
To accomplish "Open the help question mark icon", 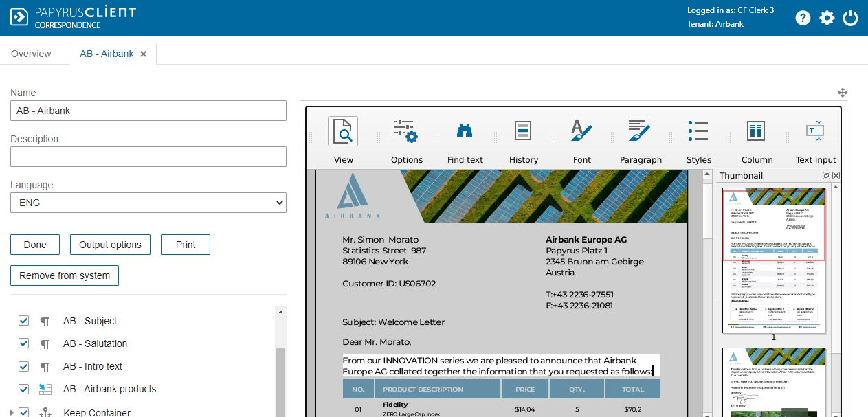I will point(803,18).
